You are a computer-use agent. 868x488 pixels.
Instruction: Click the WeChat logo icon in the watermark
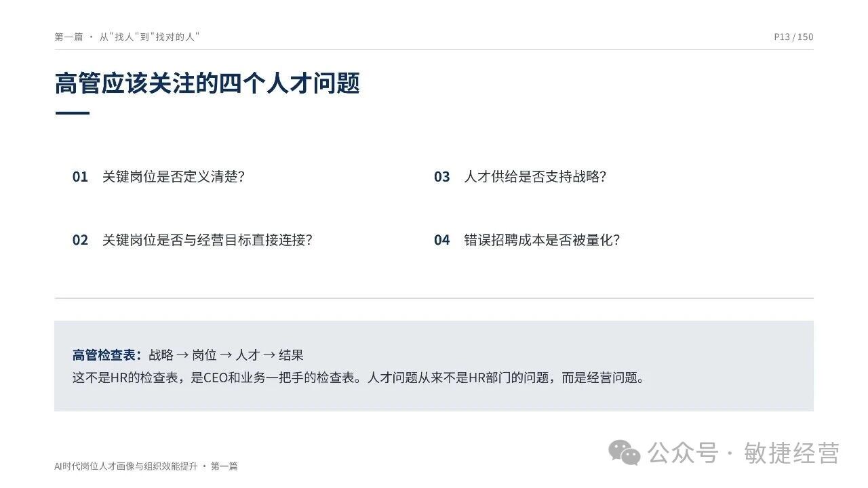pos(624,452)
